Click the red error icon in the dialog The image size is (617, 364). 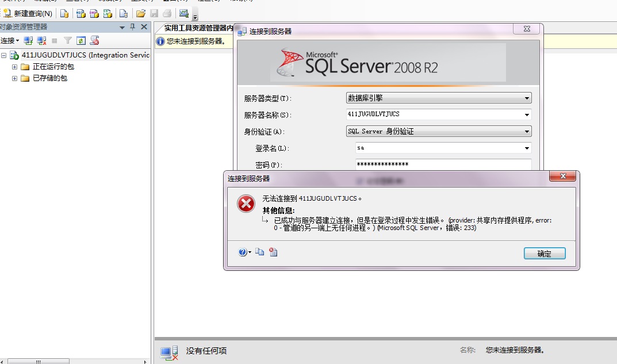pyautogui.click(x=246, y=204)
